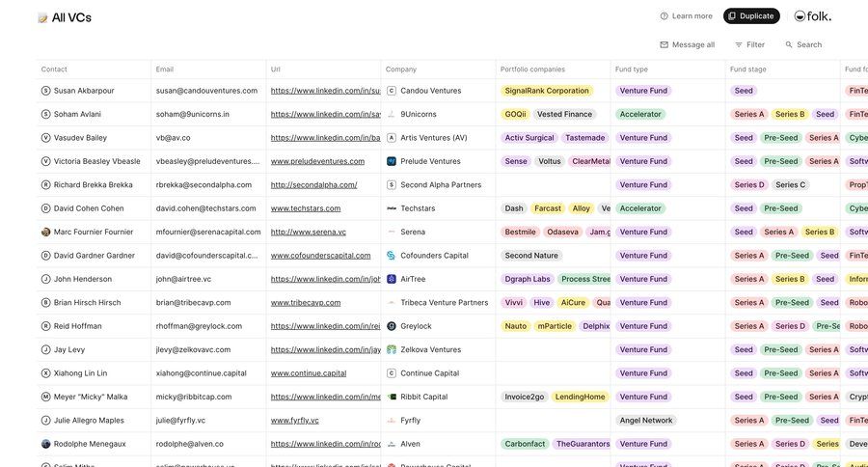Click the Message all envelope icon

(x=664, y=44)
